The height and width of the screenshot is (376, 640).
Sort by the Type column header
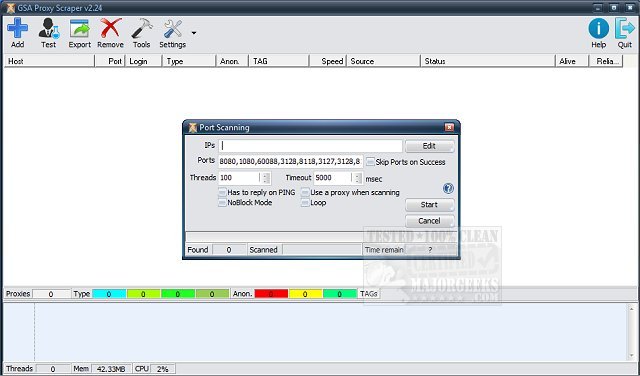point(189,61)
